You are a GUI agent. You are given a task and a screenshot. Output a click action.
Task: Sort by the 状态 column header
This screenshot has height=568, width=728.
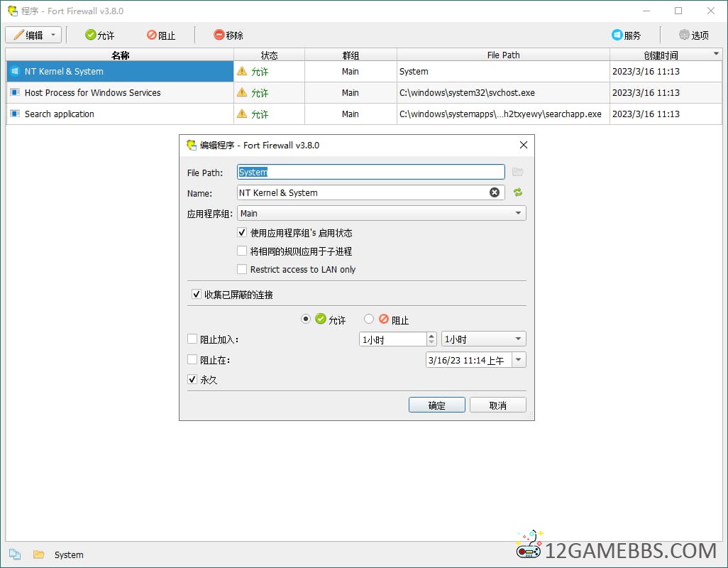pyautogui.click(x=270, y=55)
